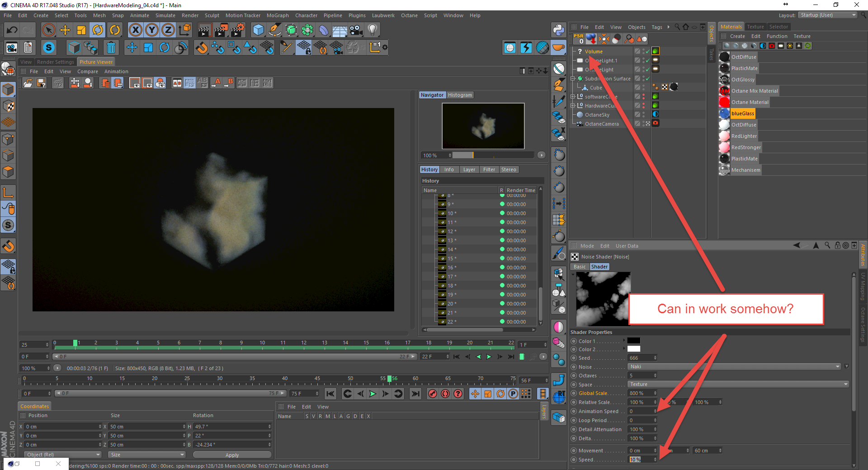This screenshot has height=470, width=868.
Task: Click the Autokeying icon
Action: click(445, 394)
